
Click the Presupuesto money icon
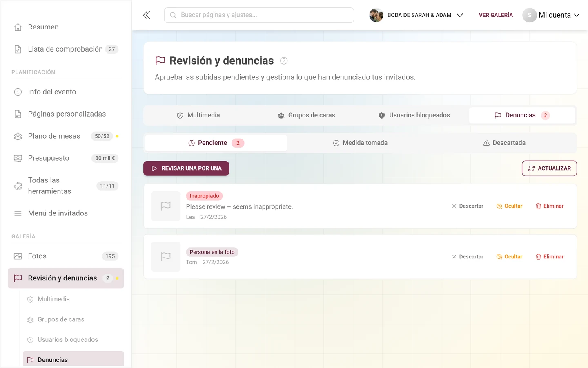(x=18, y=158)
